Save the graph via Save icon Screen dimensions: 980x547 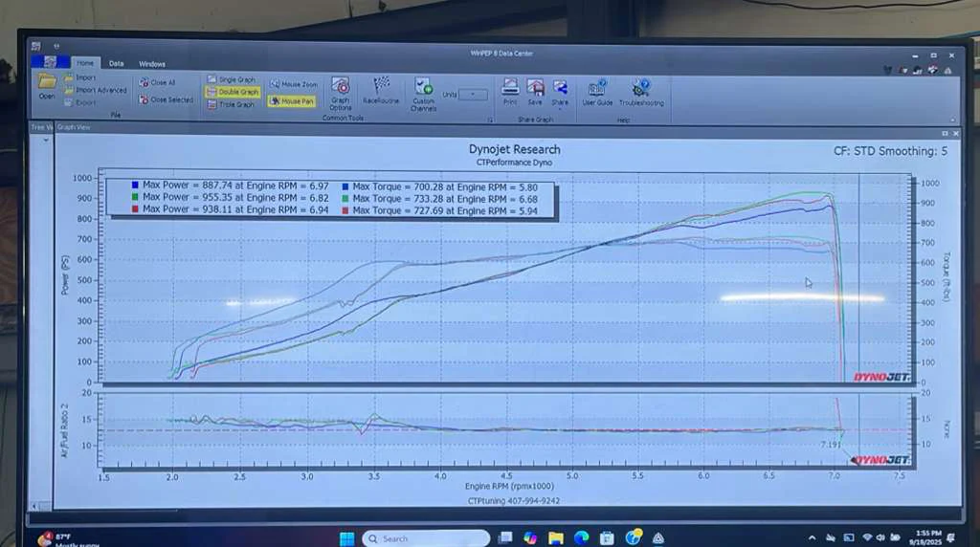pos(535,92)
